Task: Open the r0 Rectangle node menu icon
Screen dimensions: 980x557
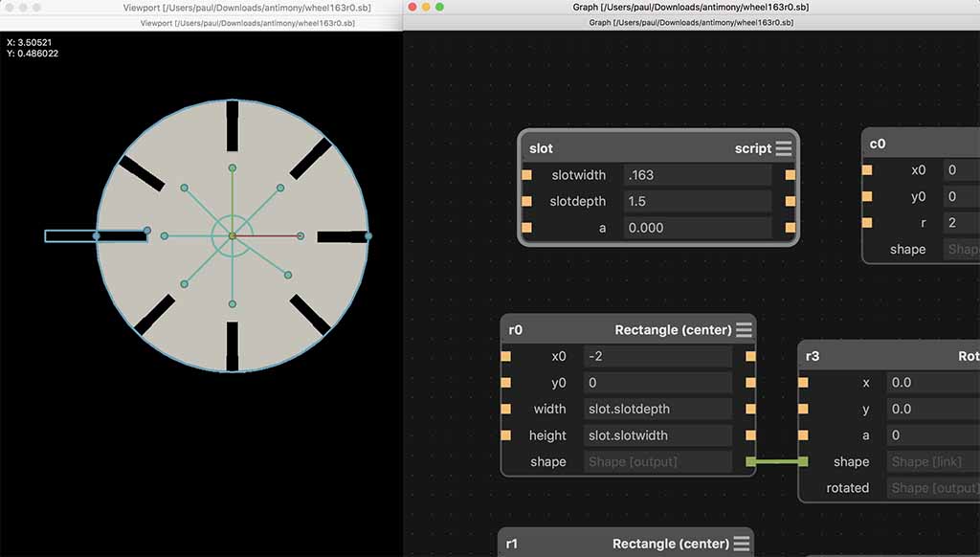Action: [744, 329]
